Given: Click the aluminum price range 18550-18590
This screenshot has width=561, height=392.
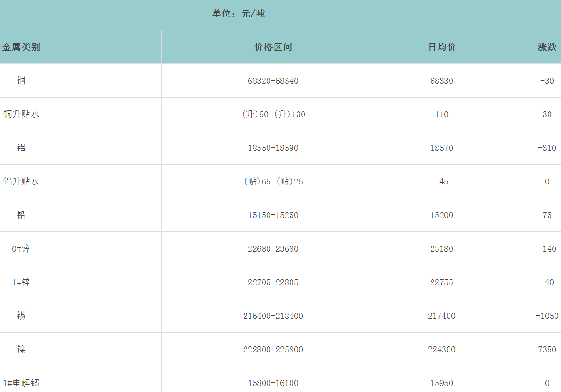Looking at the screenshot, I should click(273, 148).
